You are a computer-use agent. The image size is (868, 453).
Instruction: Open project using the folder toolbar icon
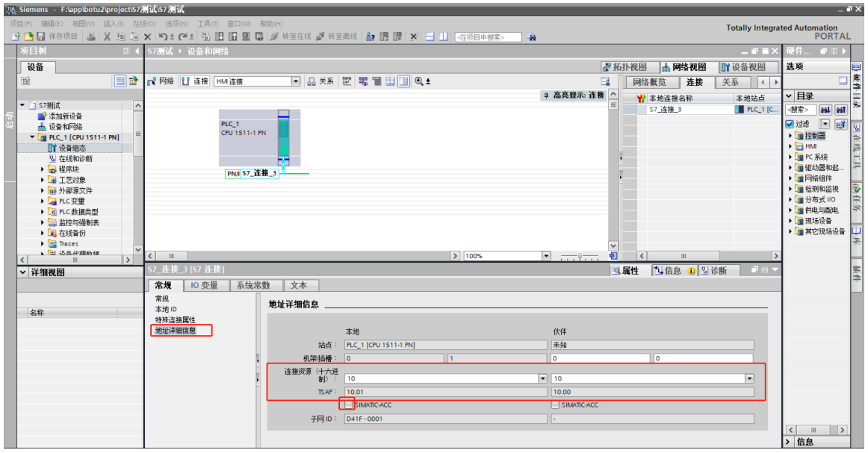[28, 37]
